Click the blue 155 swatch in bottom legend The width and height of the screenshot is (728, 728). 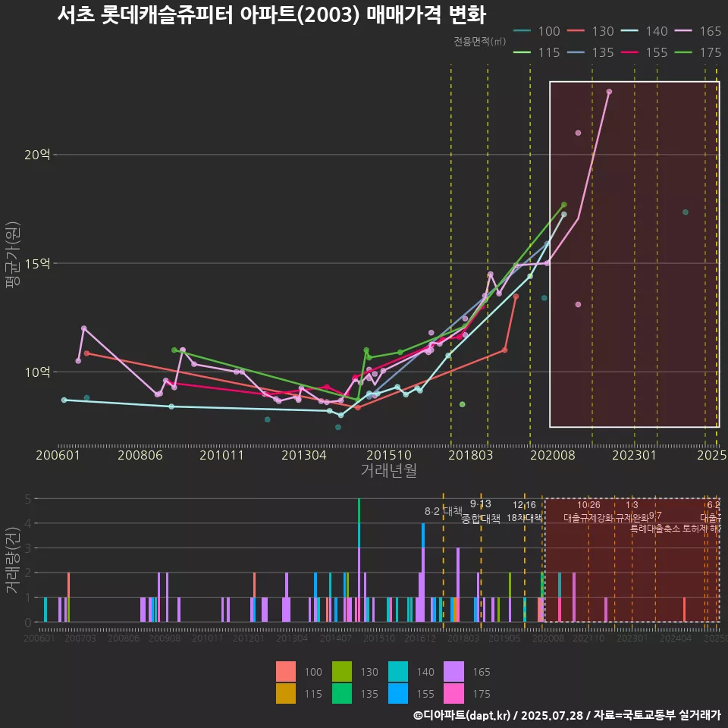click(398, 693)
